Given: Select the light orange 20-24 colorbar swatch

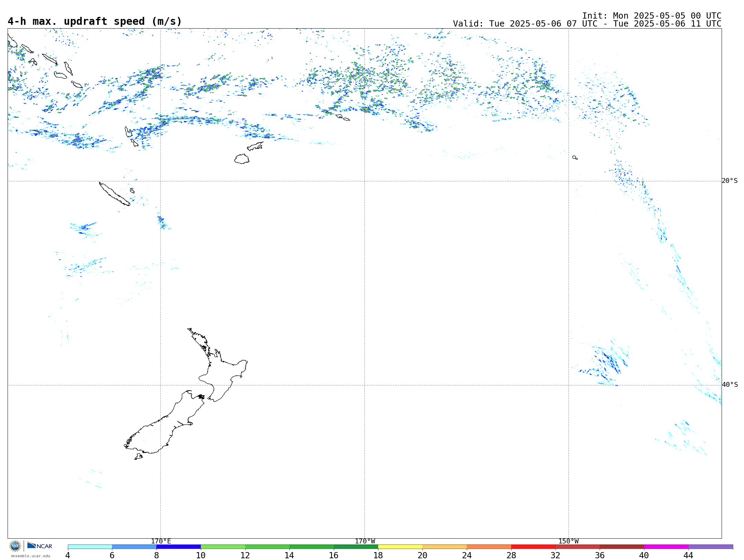Looking at the screenshot, I should (x=445, y=547).
